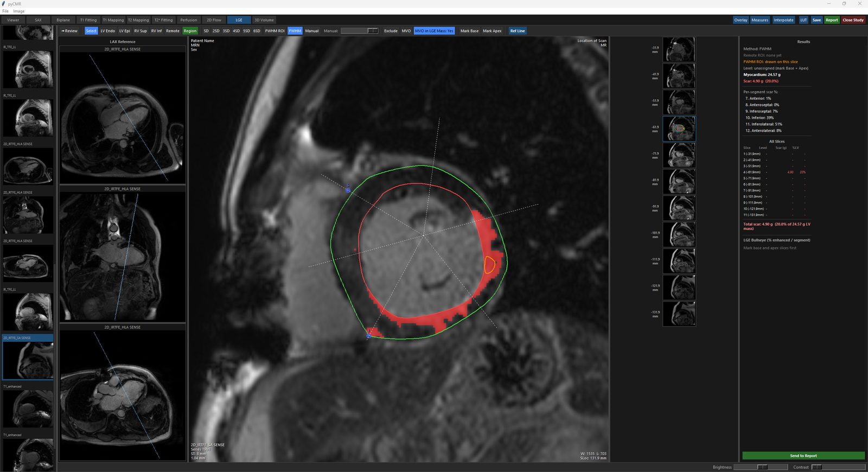Adjust the Brightness slider
The width and height of the screenshot is (868, 472).
point(760,467)
